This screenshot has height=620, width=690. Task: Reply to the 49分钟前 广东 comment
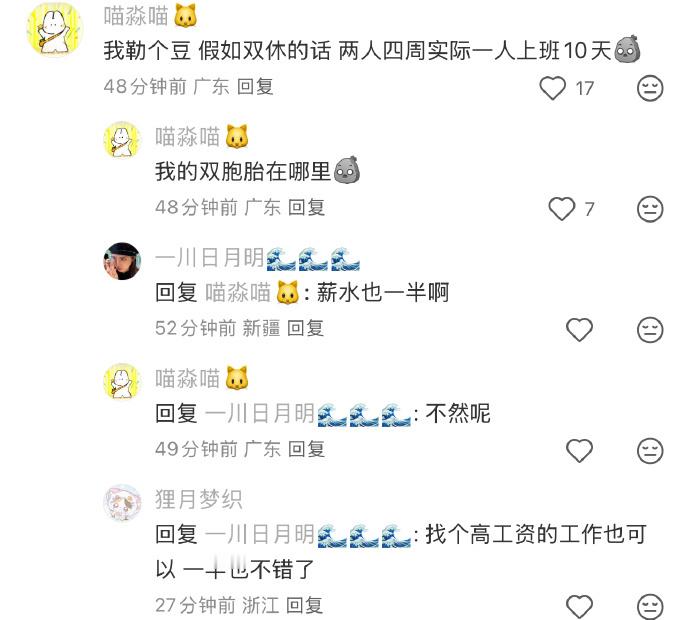coord(306,449)
